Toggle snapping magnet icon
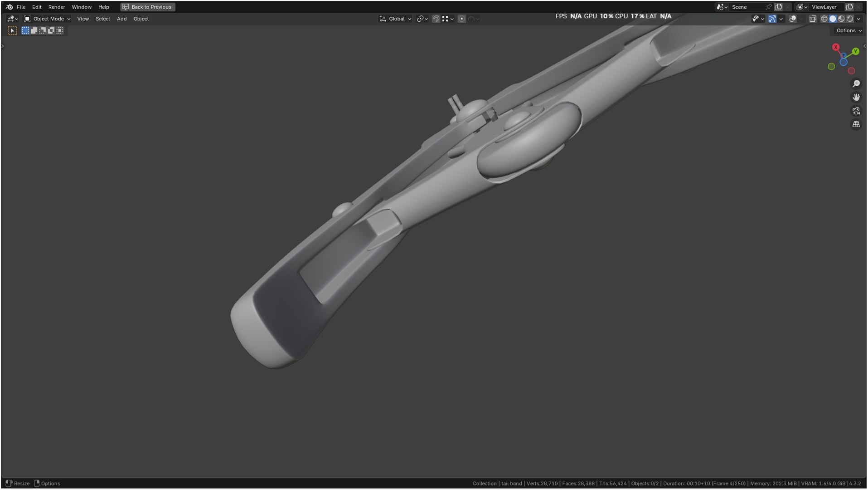868x490 pixels. 436,19
